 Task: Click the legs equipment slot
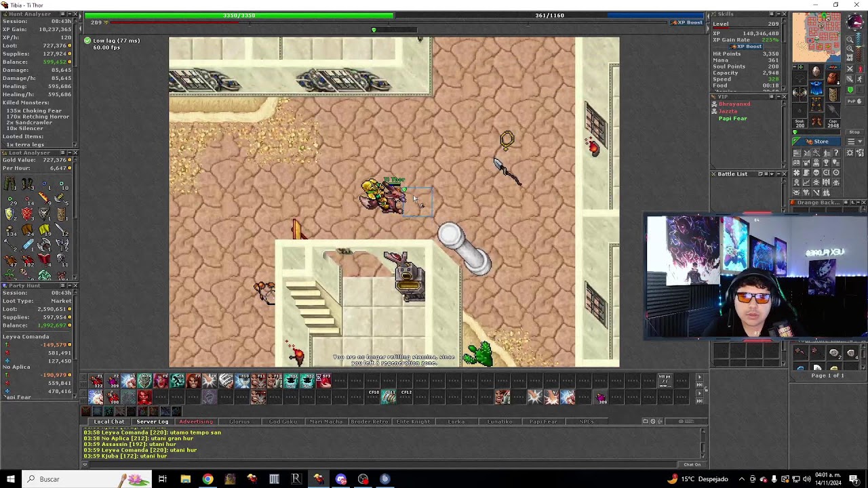(816, 104)
